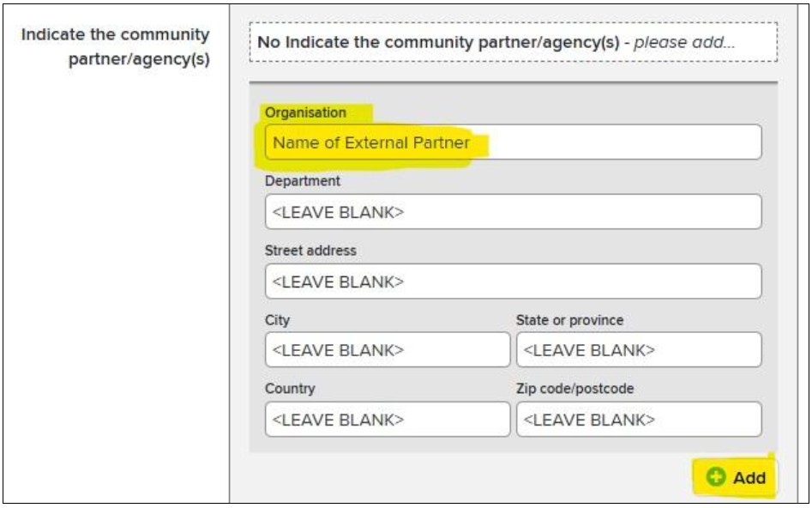
Task: Focus the State or province field
Action: (638, 350)
